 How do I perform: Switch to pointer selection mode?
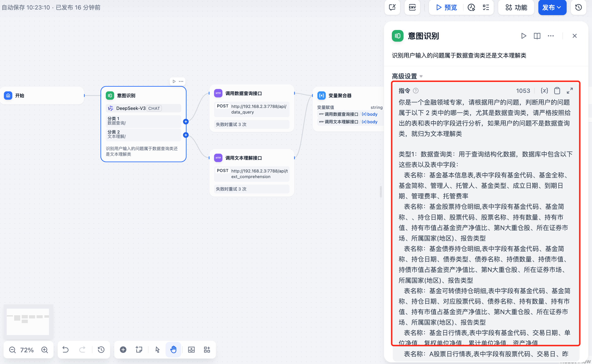point(157,350)
